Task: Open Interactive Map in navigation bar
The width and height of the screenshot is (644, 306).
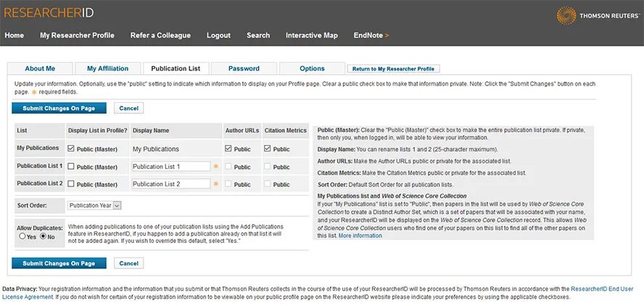Action: pos(311,36)
